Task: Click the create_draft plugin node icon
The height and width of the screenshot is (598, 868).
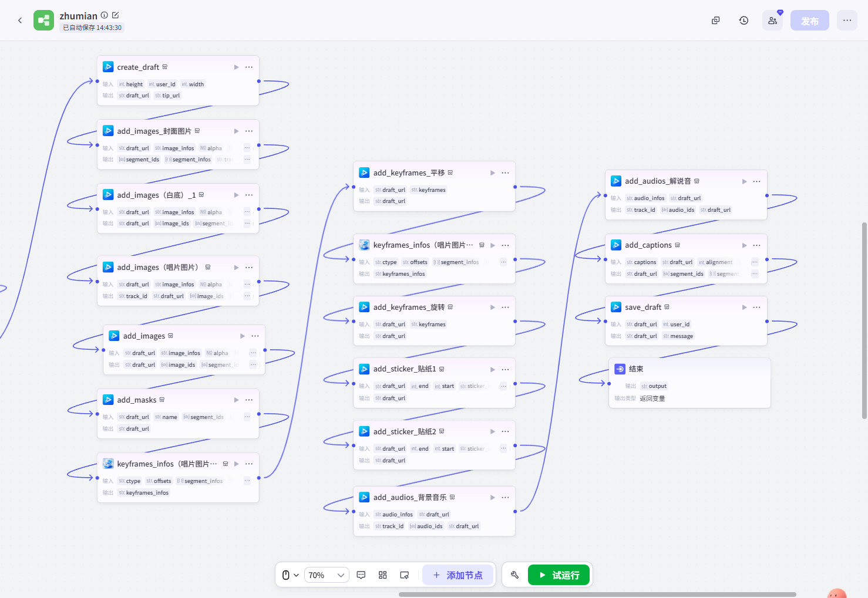Action: click(x=108, y=67)
